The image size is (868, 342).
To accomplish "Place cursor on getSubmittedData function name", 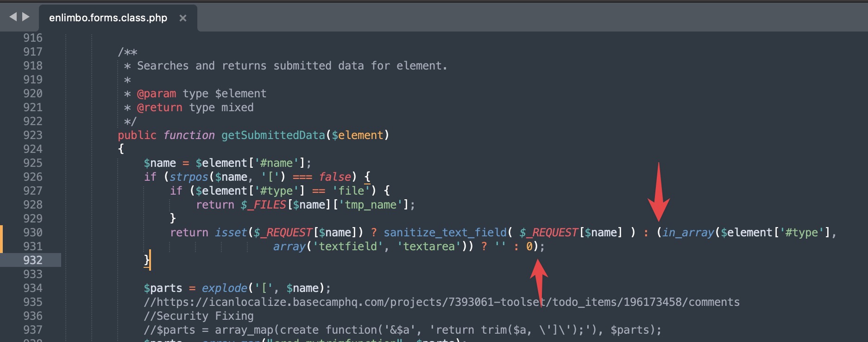I will 273,135.
